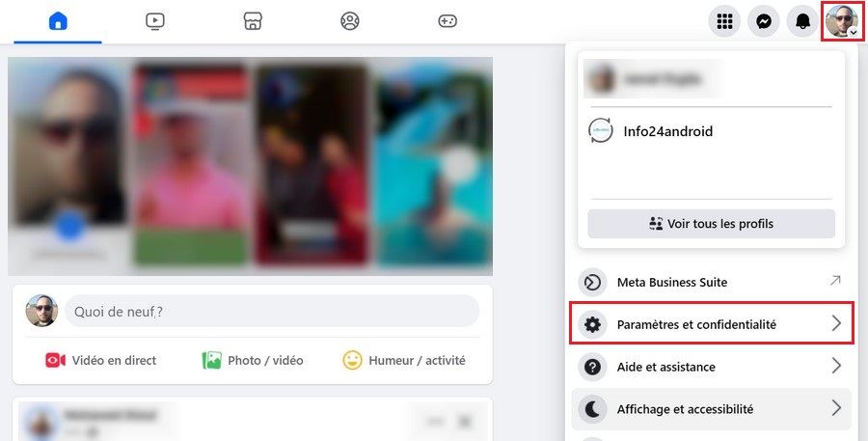Expand Paramètres et confidentialité chevron

click(x=836, y=323)
